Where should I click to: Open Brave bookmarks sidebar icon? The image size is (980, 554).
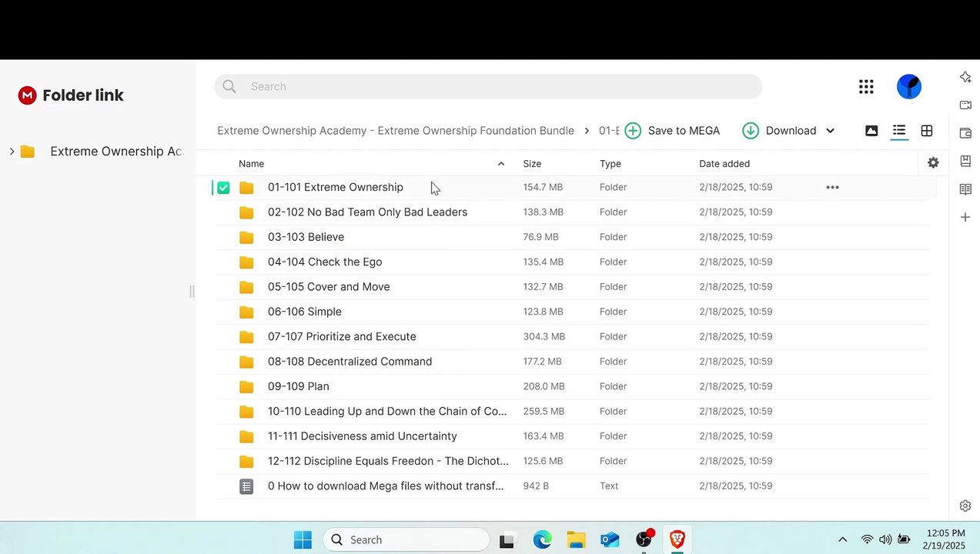click(965, 161)
